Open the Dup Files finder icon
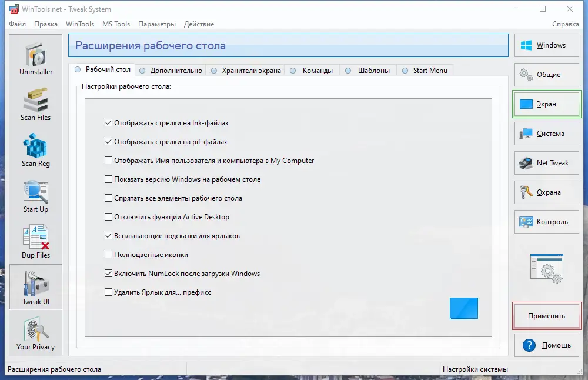This screenshot has width=588, height=380. (x=36, y=237)
